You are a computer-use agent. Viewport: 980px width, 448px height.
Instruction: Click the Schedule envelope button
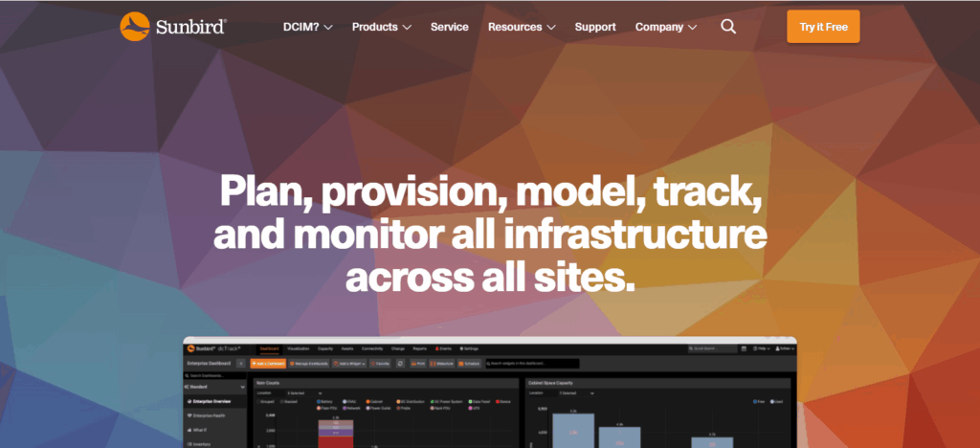[x=470, y=364]
